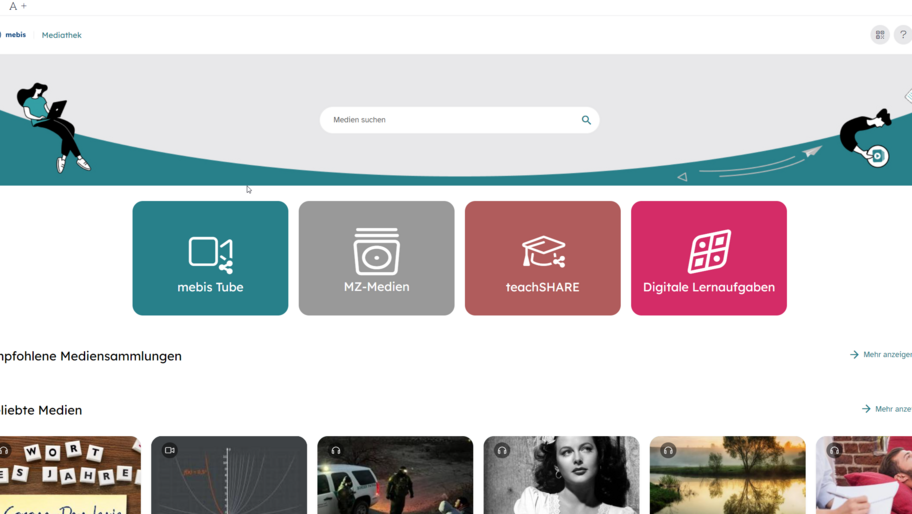912x514 pixels.
Task: Click headphone badge on river sunrise thumbnail
Action: click(668, 450)
